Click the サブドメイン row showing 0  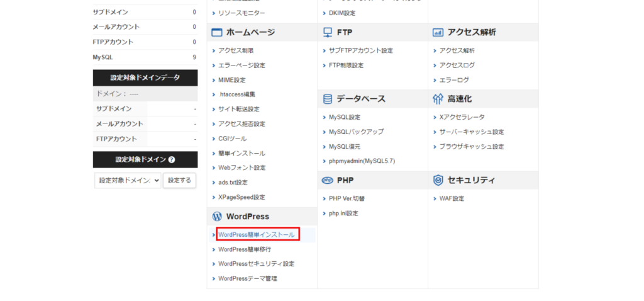[x=145, y=12]
